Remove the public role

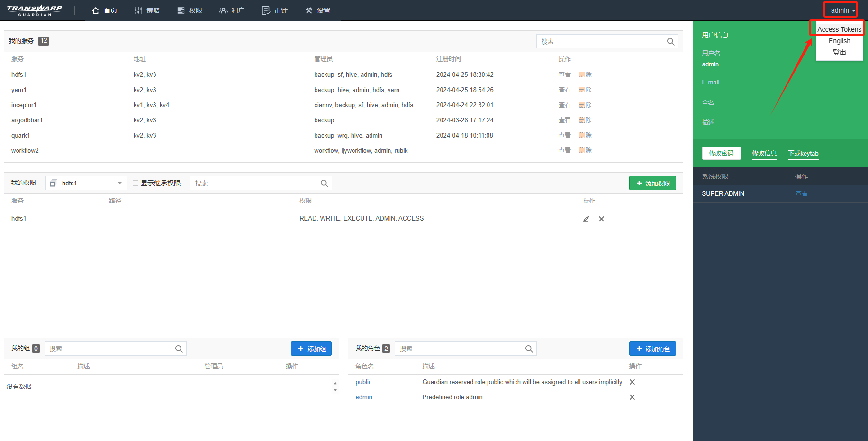pos(632,382)
